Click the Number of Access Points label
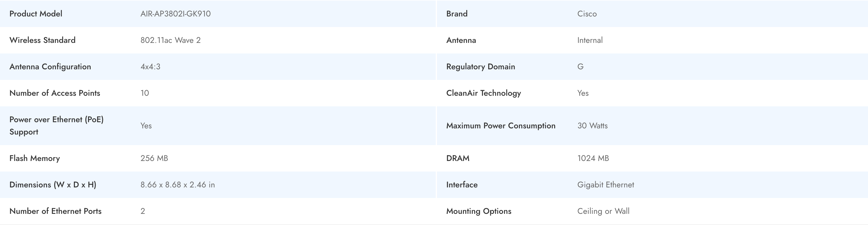Image resolution: width=868 pixels, height=225 pixels. pos(55,93)
